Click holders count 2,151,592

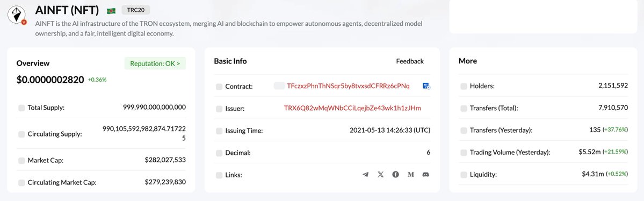pyautogui.click(x=613, y=86)
